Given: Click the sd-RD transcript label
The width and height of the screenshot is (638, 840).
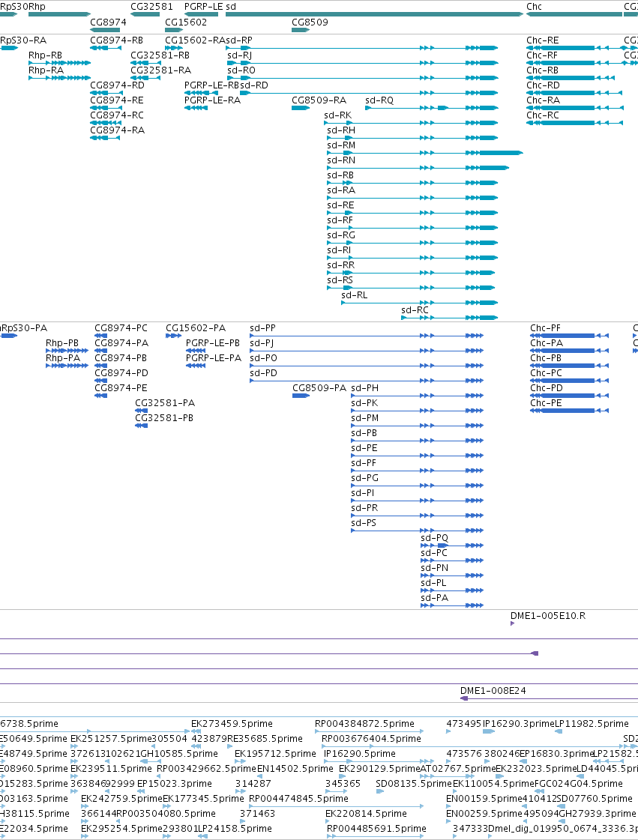Looking at the screenshot, I should (254, 85).
